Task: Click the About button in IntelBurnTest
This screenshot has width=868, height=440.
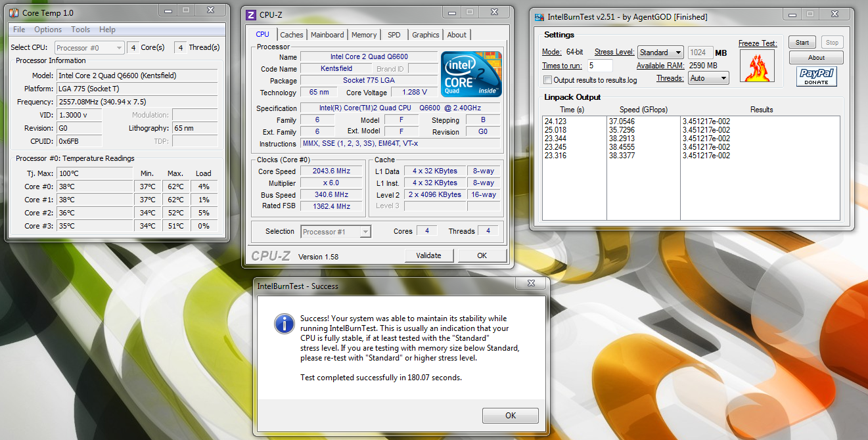Action: [x=816, y=58]
